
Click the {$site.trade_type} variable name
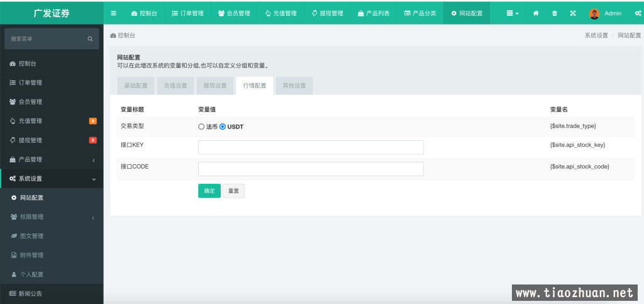click(x=572, y=126)
